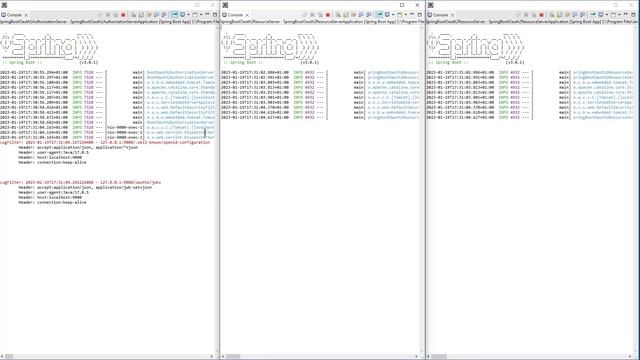Open the system menu icon of left window

4,5
